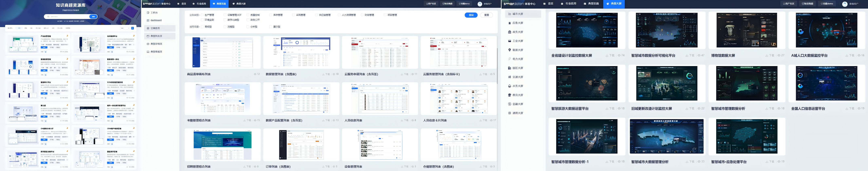Click the dashboard icon in sidebar
Image resolution: width=868 pixels, height=171 pixels.
coord(148,21)
